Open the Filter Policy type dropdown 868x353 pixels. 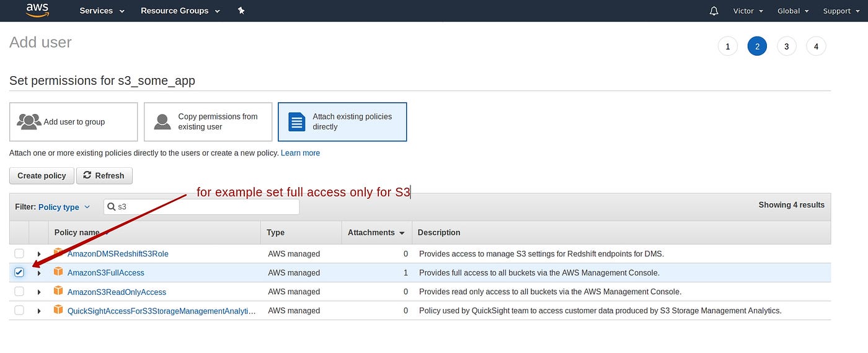64,207
